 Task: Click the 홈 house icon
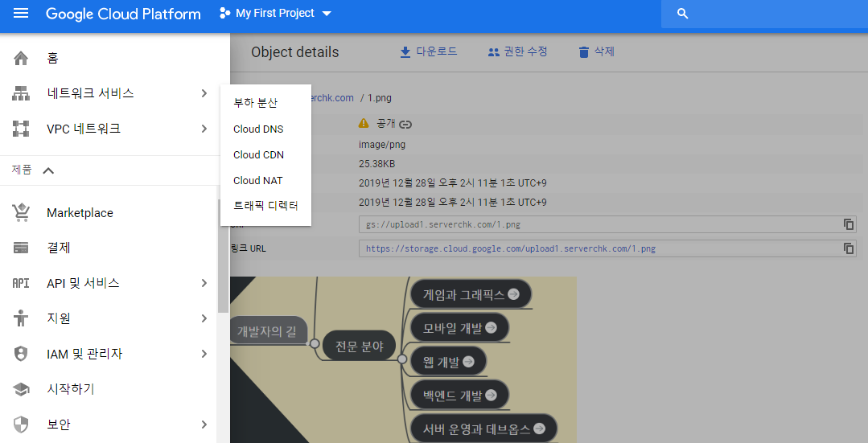(20, 58)
